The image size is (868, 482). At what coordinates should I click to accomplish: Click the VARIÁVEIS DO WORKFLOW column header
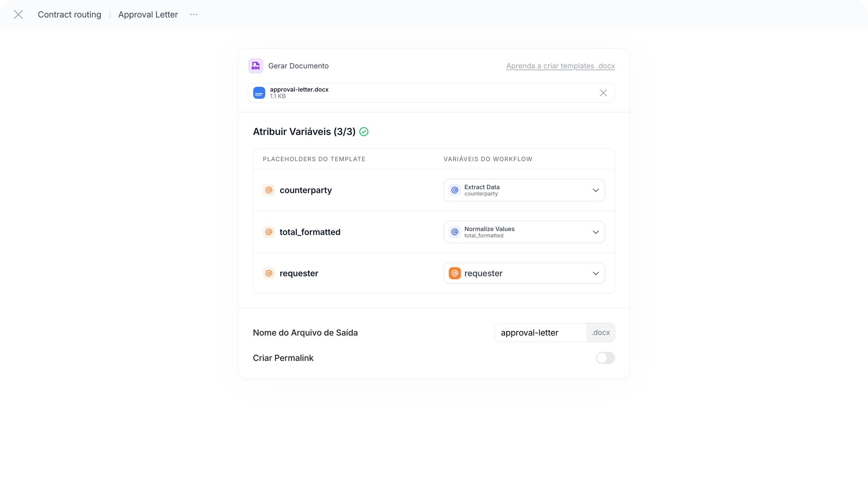[488, 159]
